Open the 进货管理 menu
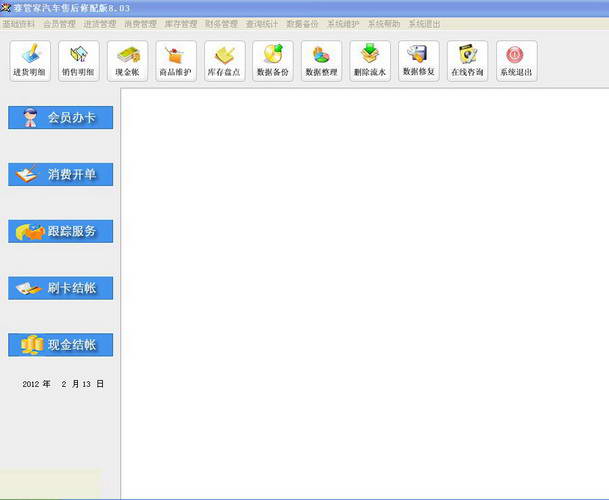Image resolution: width=609 pixels, height=500 pixels. tap(100, 24)
